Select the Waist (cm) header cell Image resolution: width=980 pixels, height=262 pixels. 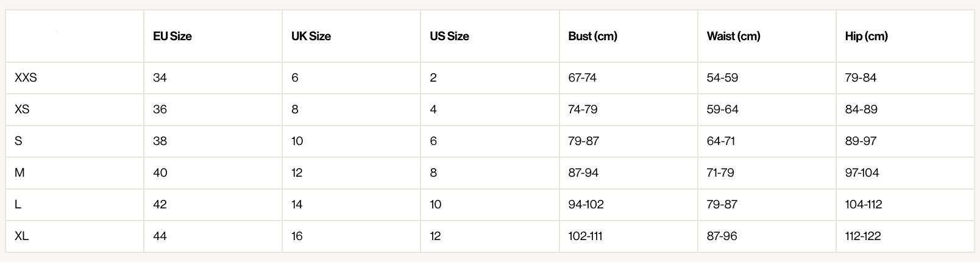pyautogui.click(x=733, y=36)
